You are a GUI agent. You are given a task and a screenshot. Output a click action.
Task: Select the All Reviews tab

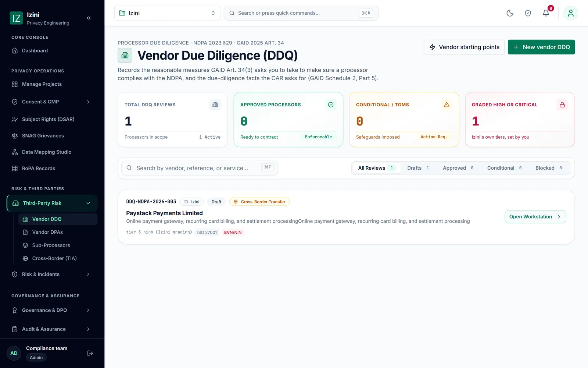coord(377,168)
